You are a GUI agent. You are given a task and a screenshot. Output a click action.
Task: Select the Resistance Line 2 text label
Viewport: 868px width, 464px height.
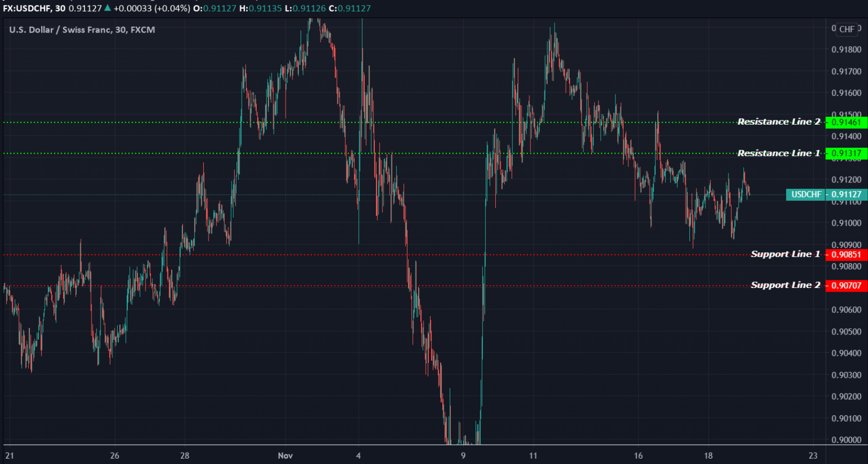[x=779, y=122]
